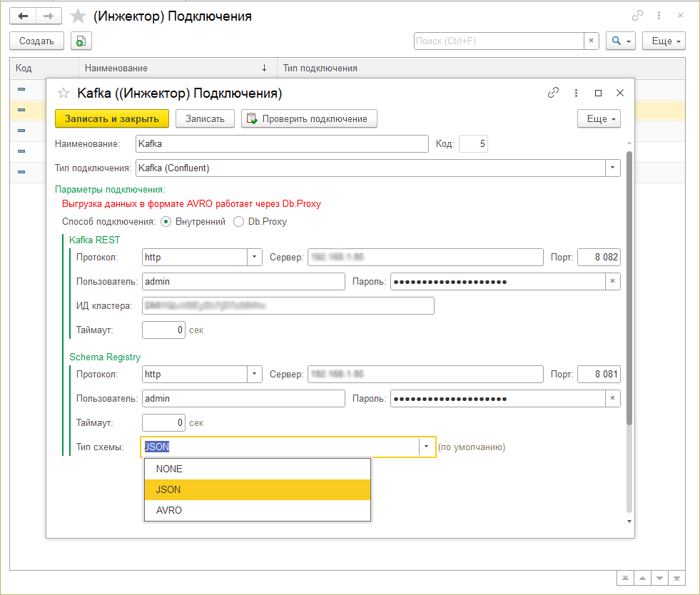Open main window three-dot menu
This screenshot has width=700, height=595.
(x=659, y=16)
